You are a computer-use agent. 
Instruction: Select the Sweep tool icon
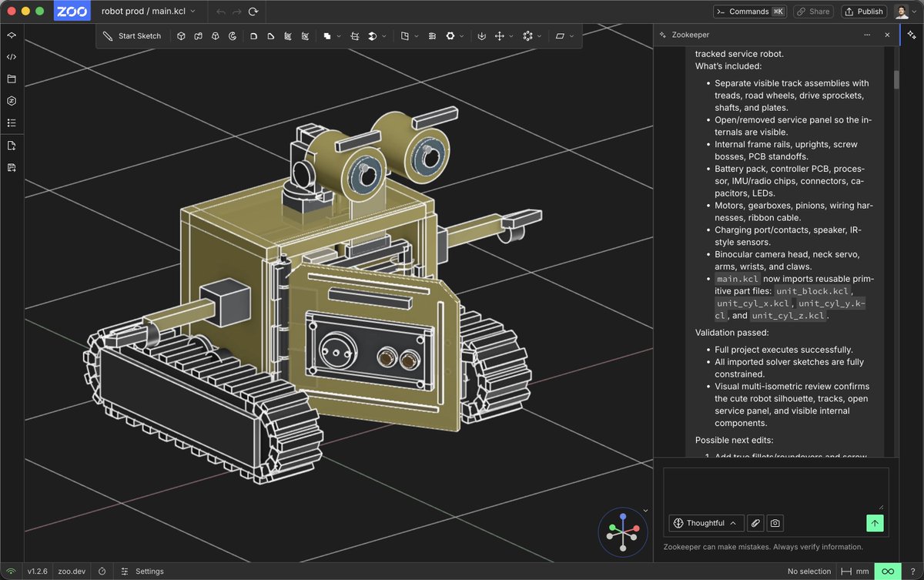pyautogui.click(x=198, y=36)
